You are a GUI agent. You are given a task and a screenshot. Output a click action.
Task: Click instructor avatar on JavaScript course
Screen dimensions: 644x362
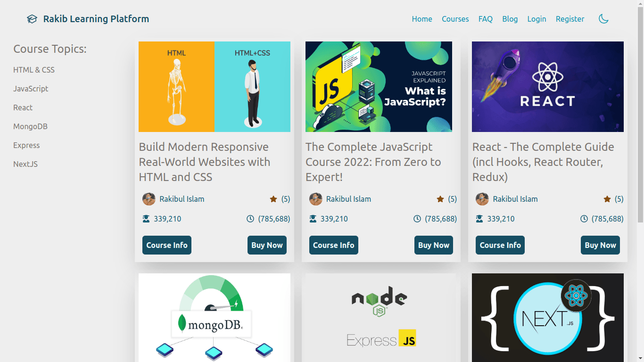(x=316, y=199)
